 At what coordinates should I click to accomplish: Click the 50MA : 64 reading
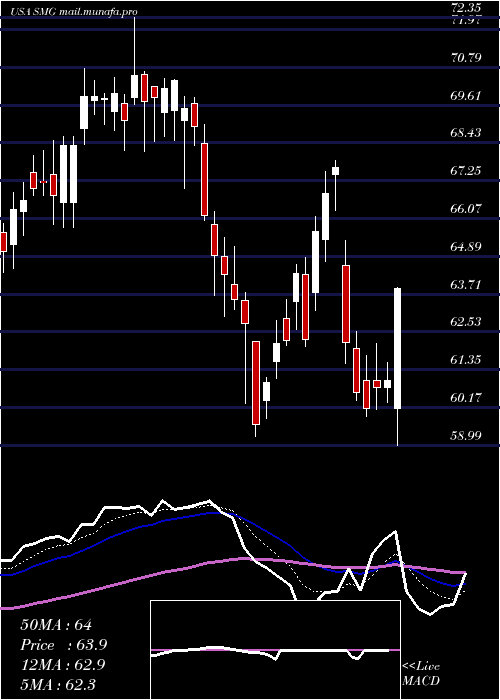56,625
